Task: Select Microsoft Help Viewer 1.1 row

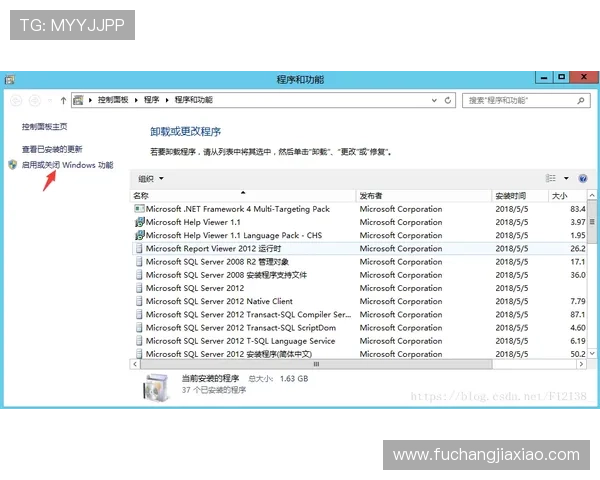Action: coord(359,222)
